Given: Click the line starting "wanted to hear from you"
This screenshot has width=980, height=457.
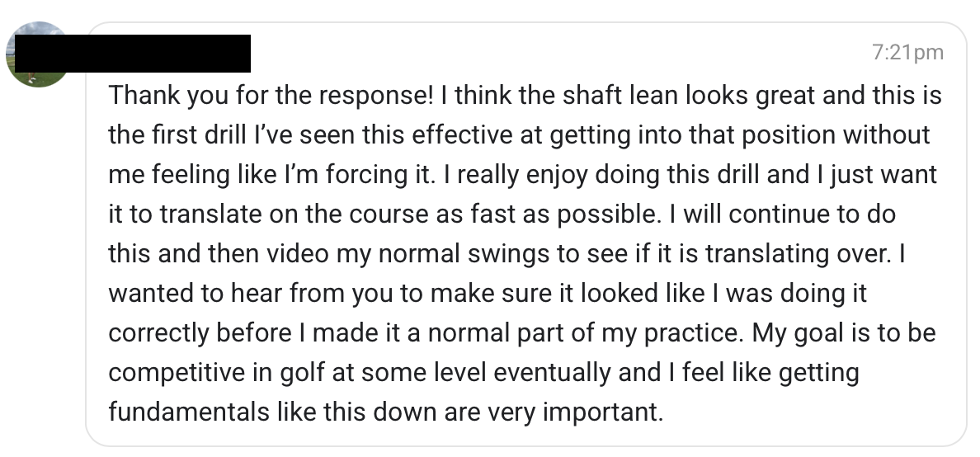Looking at the screenshot, I should pos(488,293).
